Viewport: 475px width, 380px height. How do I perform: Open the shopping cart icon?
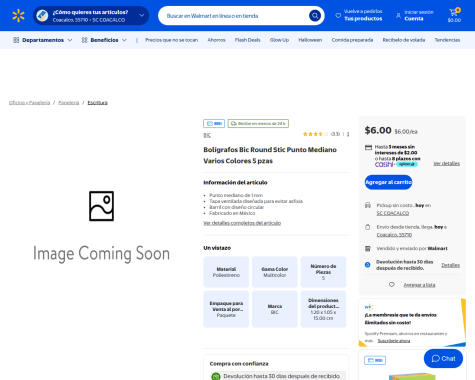pyautogui.click(x=454, y=13)
